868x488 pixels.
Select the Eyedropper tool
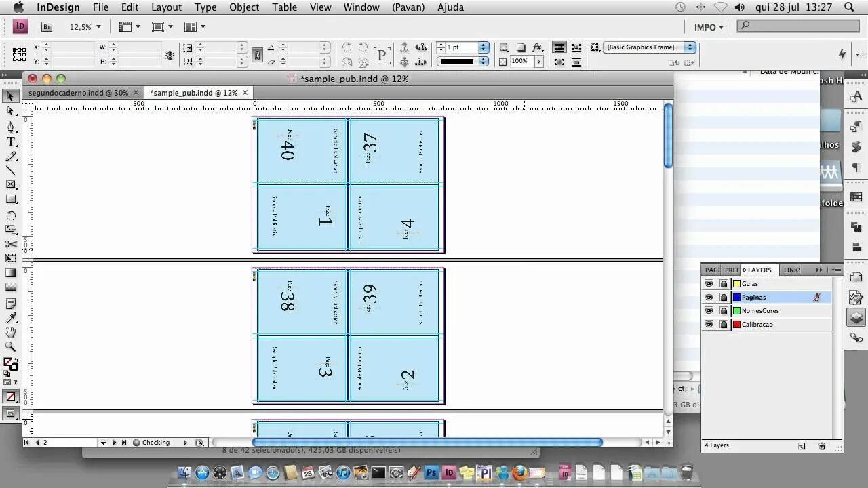pos(11,318)
